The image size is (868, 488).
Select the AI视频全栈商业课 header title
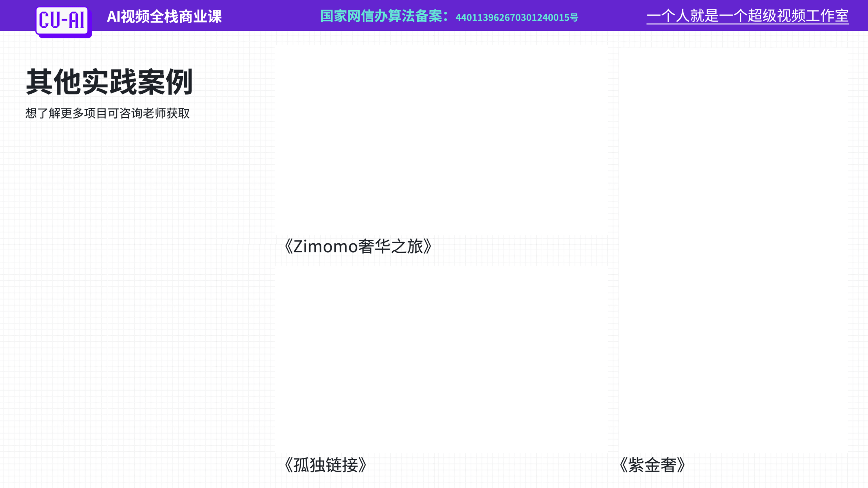164,16
